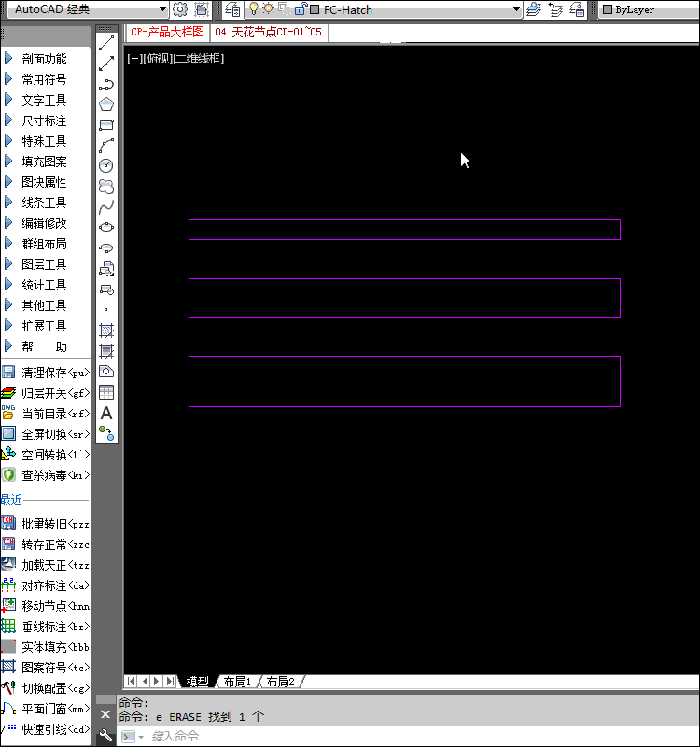The width and height of the screenshot is (700, 747).
Task: Open Layer Properties Manager icon
Action: (x=232, y=9)
